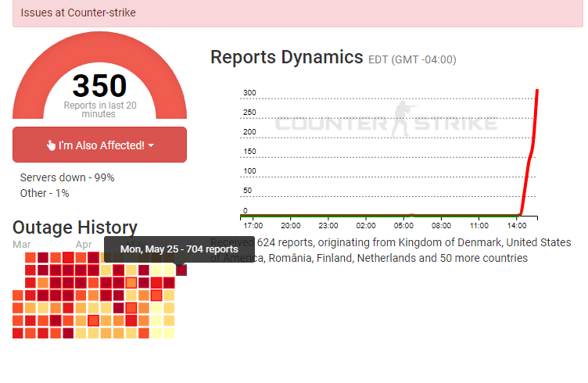Click the I'm Also Affected! button
The height and width of the screenshot is (383, 588).
coord(99,145)
